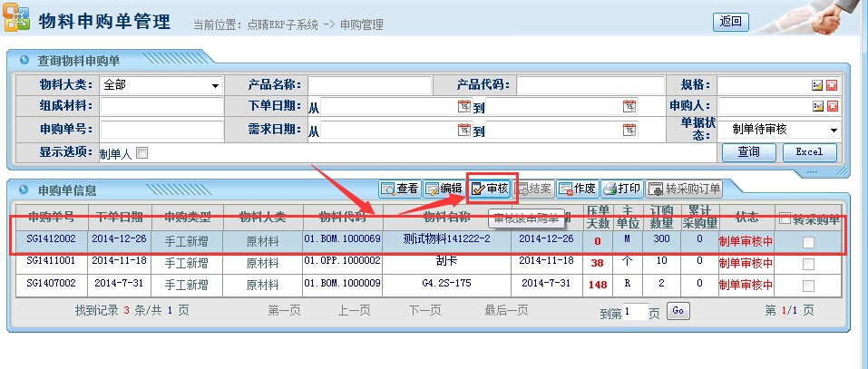Clear the 申购人 field with red X icon
The width and height of the screenshot is (868, 369).
click(x=831, y=106)
